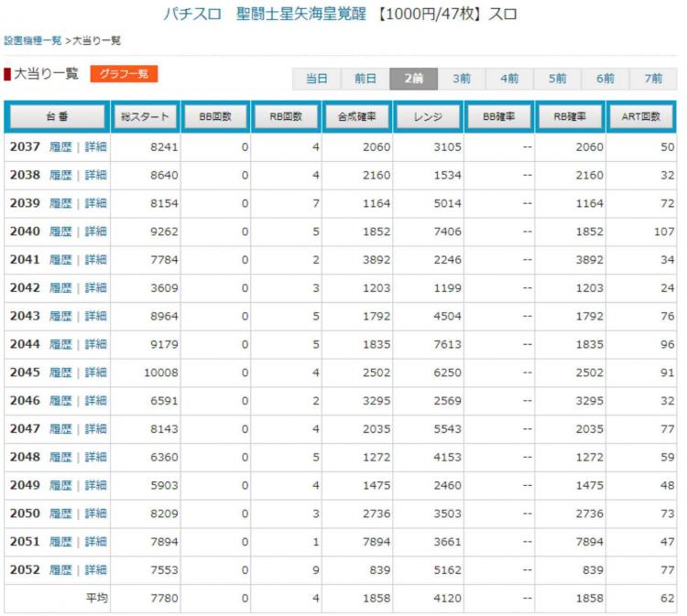Open 詳細 for machine 2043
The height and width of the screenshot is (616, 687).
[95, 316]
